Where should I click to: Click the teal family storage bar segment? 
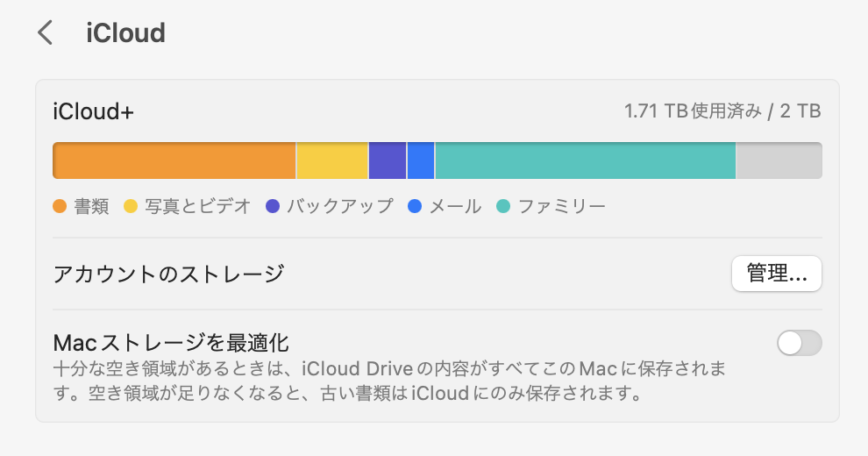[585, 160]
